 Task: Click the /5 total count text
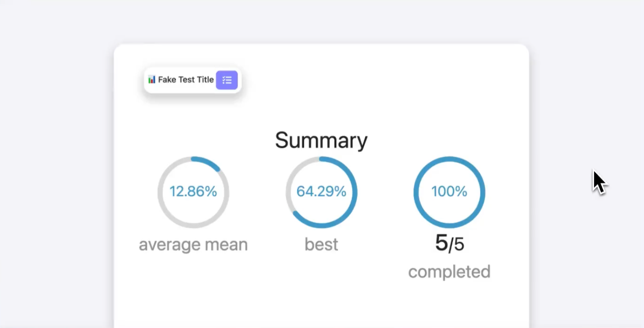coord(457,244)
